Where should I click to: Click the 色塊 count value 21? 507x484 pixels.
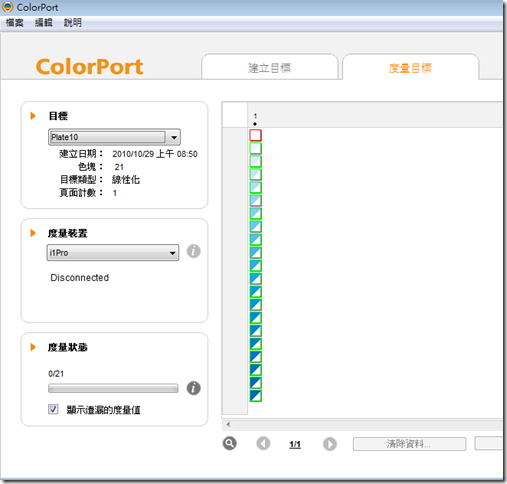[x=119, y=167]
